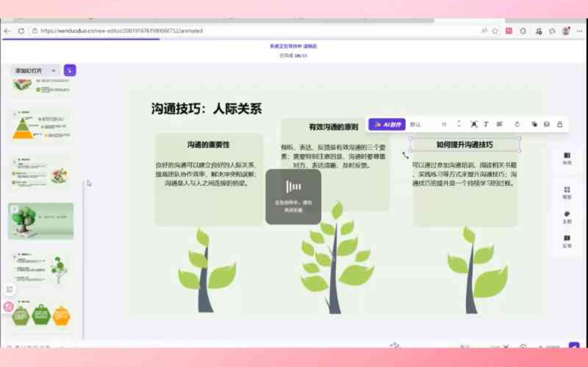This screenshot has height=367, width=588.
Task: Open the hexagon shapes slide thumbnail
Action: tap(41, 314)
